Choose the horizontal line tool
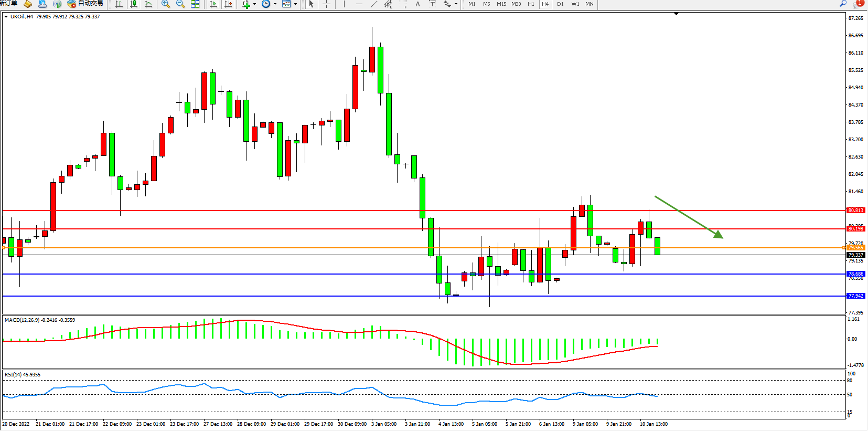This screenshot has width=868, height=431. click(x=359, y=4)
